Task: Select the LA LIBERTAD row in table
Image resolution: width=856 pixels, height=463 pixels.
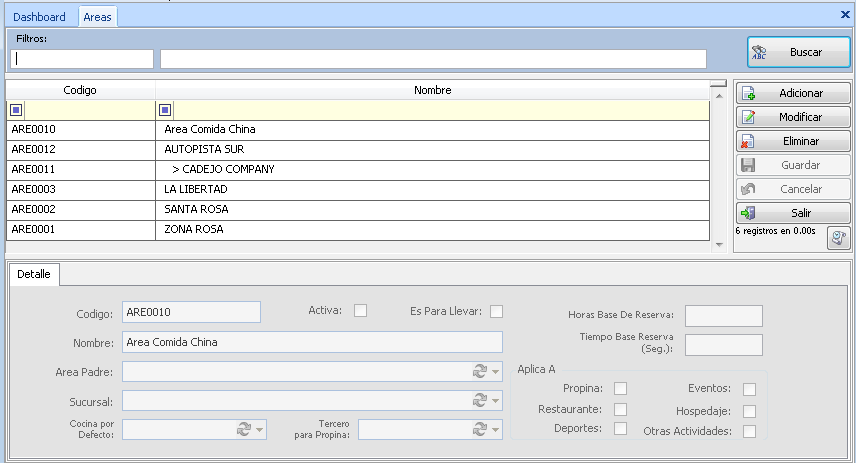Action: click(x=195, y=189)
